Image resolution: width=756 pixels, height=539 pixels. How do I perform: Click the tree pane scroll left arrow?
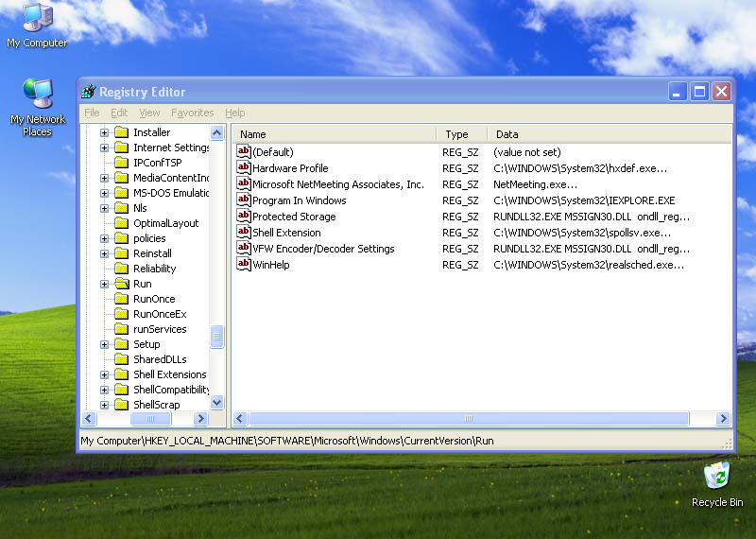(x=89, y=418)
